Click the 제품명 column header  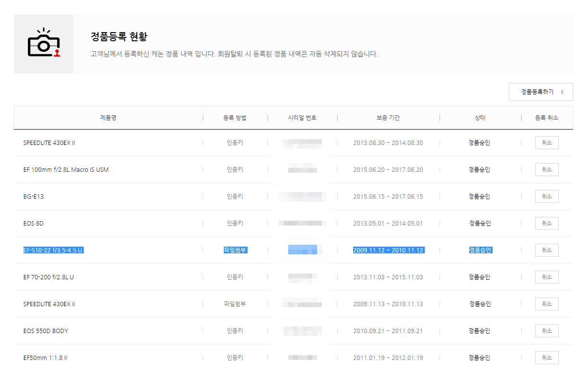(x=108, y=118)
